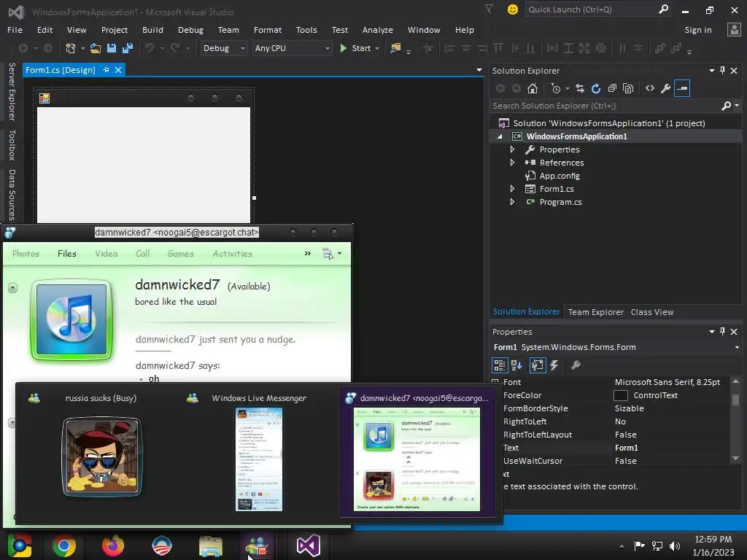Expand the Program.cs node
The height and width of the screenshot is (560, 747).
(x=512, y=202)
